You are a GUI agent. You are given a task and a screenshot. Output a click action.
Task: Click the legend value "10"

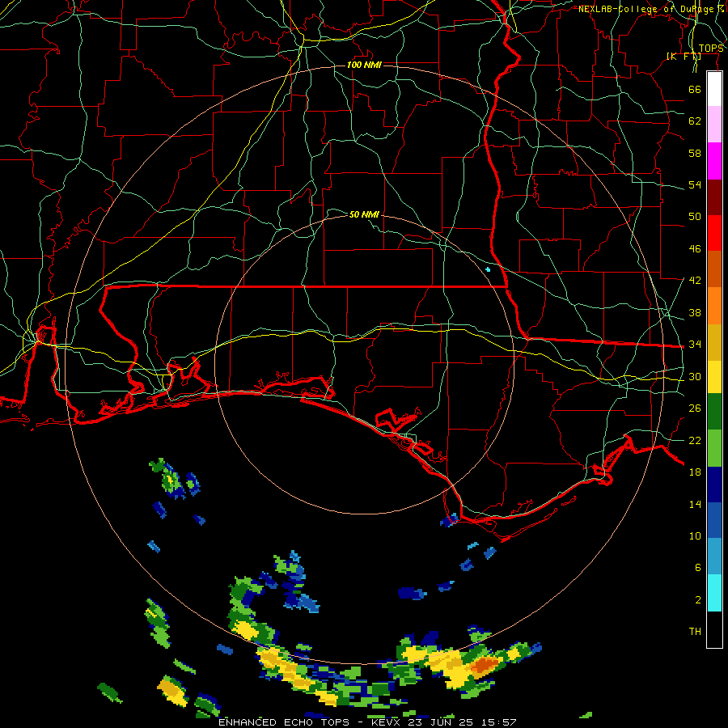tap(695, 535)
